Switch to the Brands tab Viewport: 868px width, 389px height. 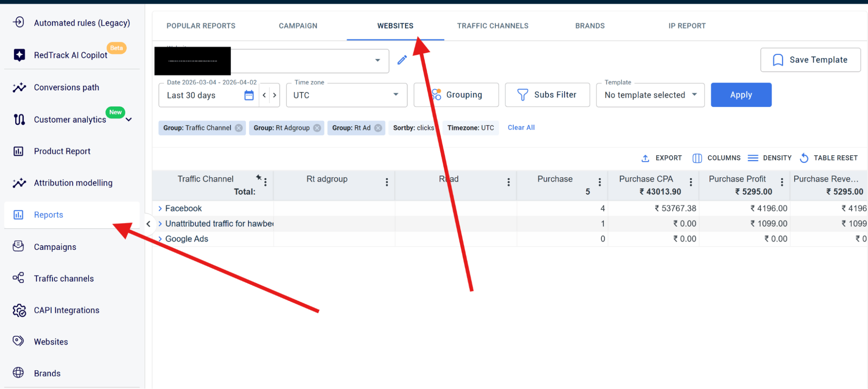coord(590,26)
